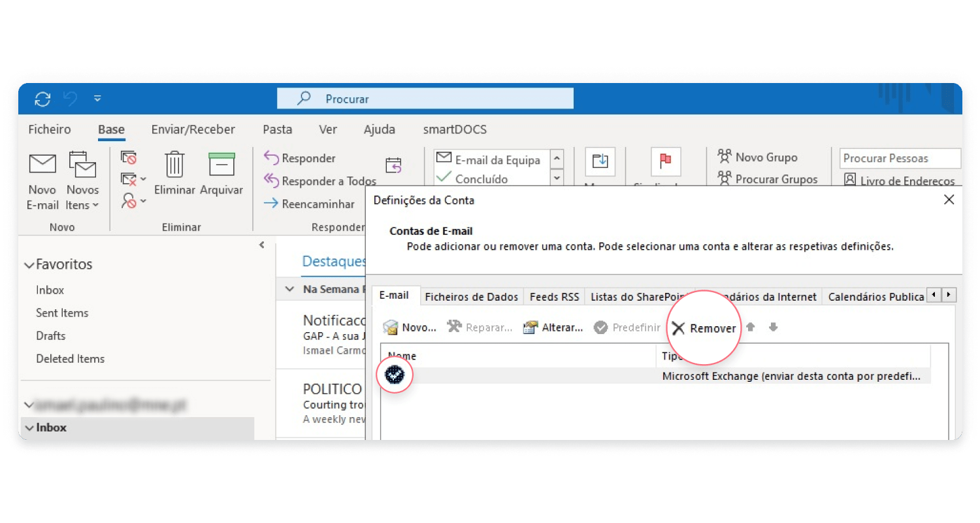Viewport: 980px width, 523px height.
Task: Move account up with the arrow icon
Action: (x=751, y=327)
